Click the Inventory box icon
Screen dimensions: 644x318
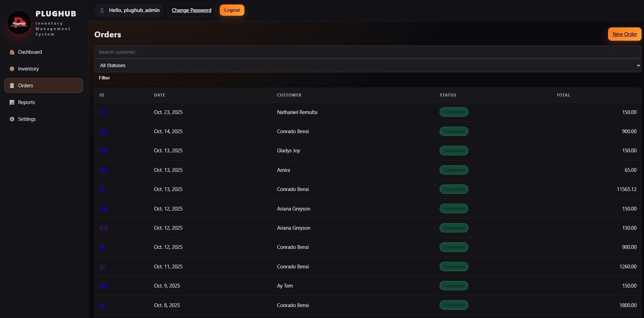[x=12, y=69]
